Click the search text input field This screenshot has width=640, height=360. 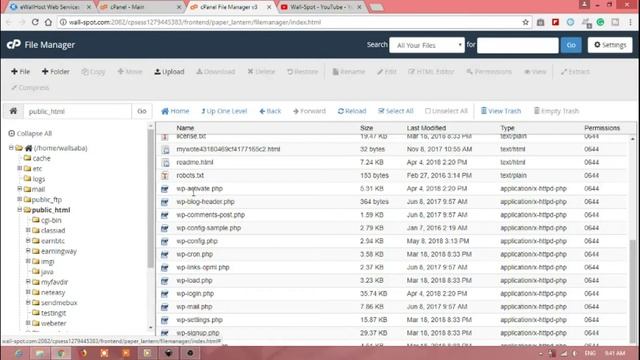click(x=518, y=45)
